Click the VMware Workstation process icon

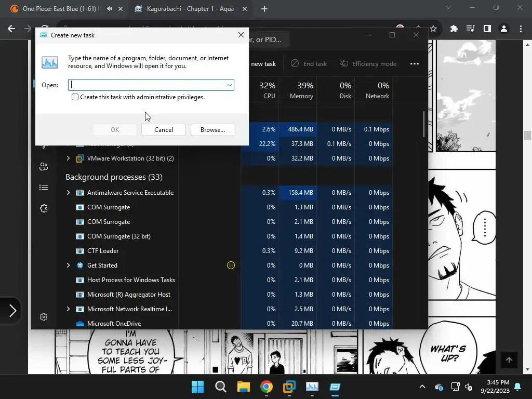(79, 158)
